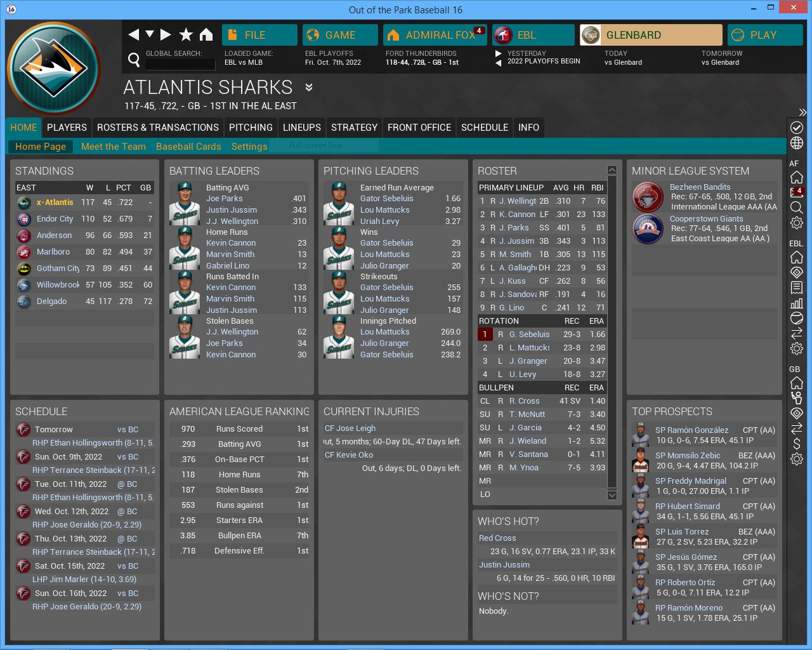
Task: Click the PLAY menu button
Action: coord(764,35)
